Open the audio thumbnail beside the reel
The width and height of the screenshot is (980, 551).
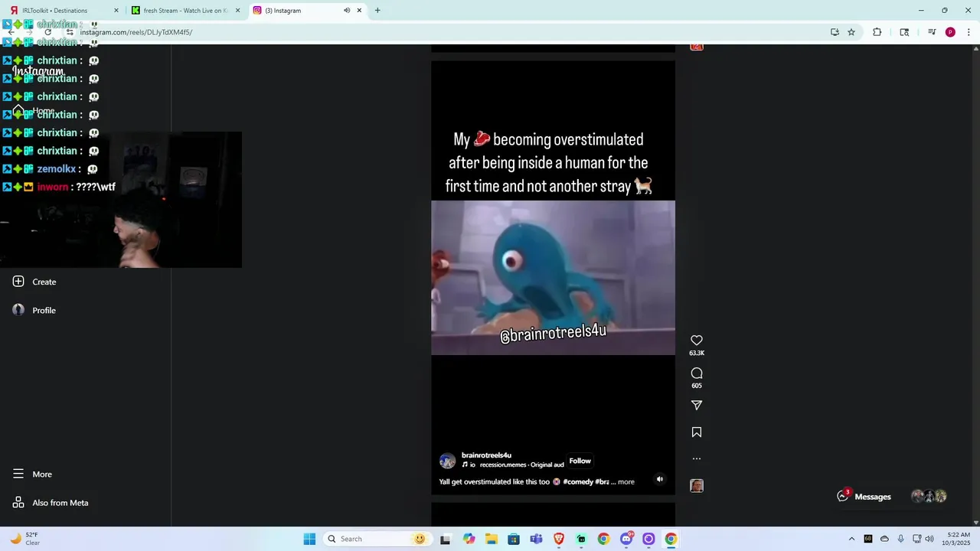tap(696, 486)
